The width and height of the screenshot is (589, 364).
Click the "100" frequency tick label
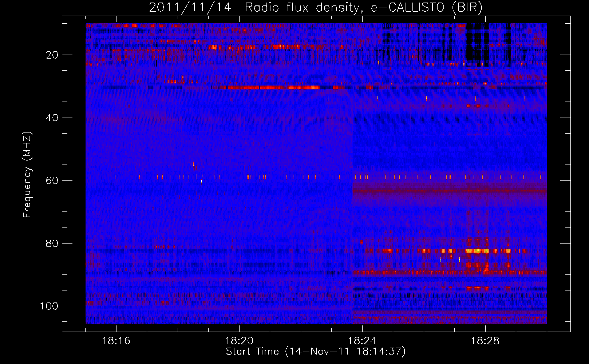[49, 306]
